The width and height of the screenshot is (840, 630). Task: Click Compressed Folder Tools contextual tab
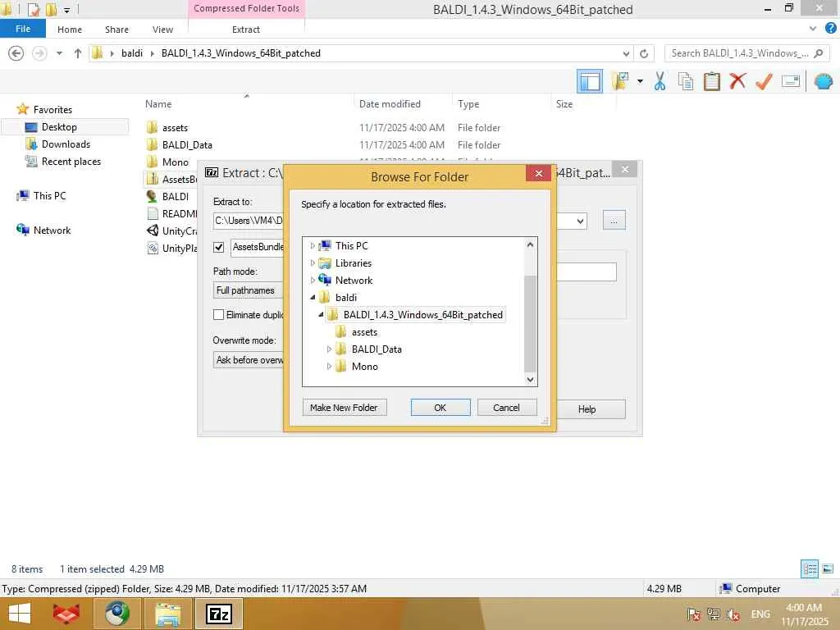click(246, 8)
